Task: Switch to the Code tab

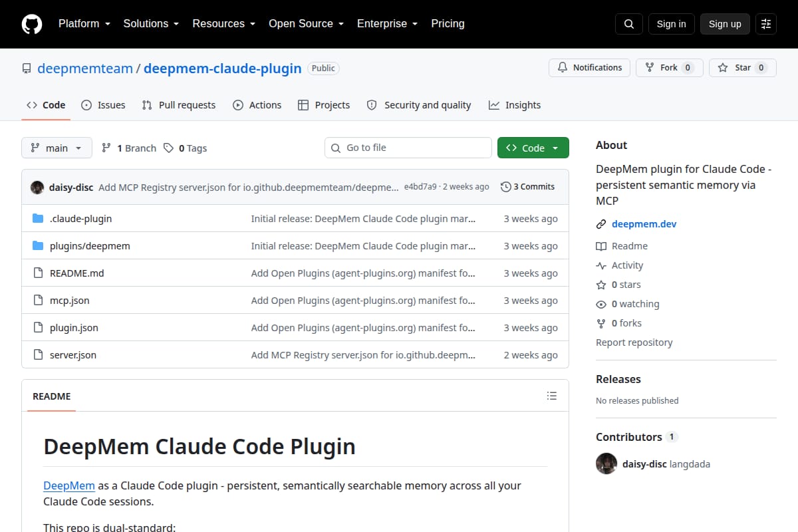Action: 46,105
